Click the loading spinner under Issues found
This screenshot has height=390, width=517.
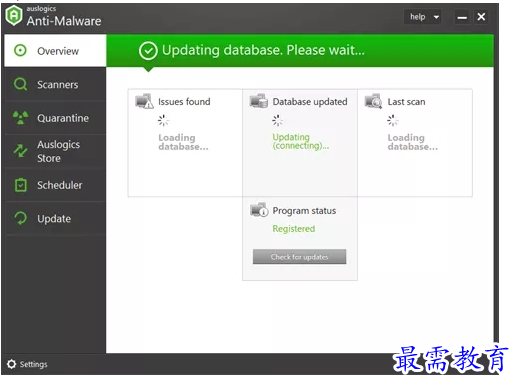(163, 120)
